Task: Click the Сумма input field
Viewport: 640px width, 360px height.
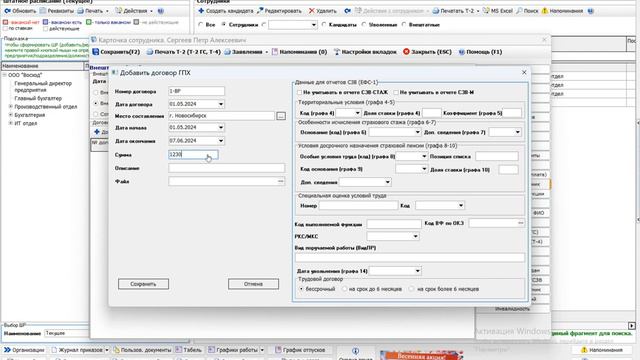Action: 193,154
